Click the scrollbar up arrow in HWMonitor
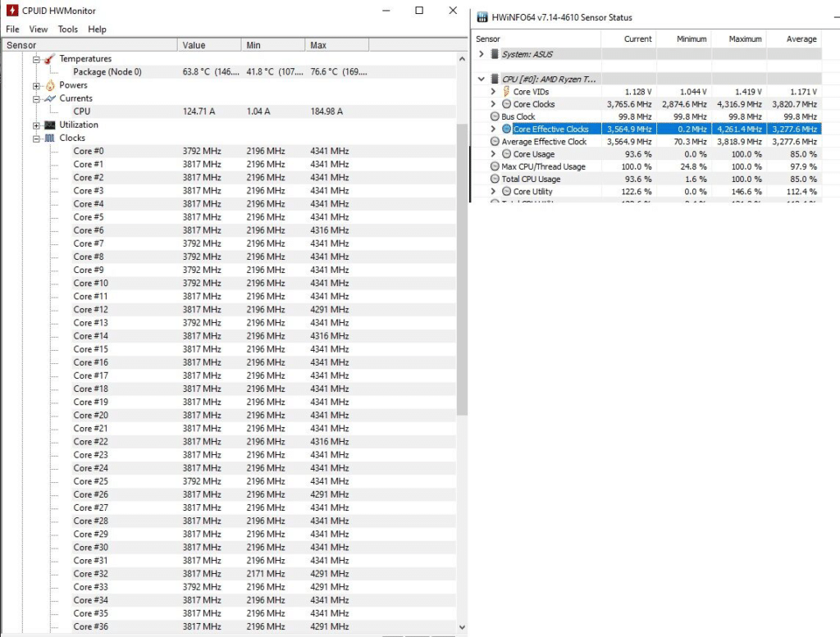 [x=463, y=59]
